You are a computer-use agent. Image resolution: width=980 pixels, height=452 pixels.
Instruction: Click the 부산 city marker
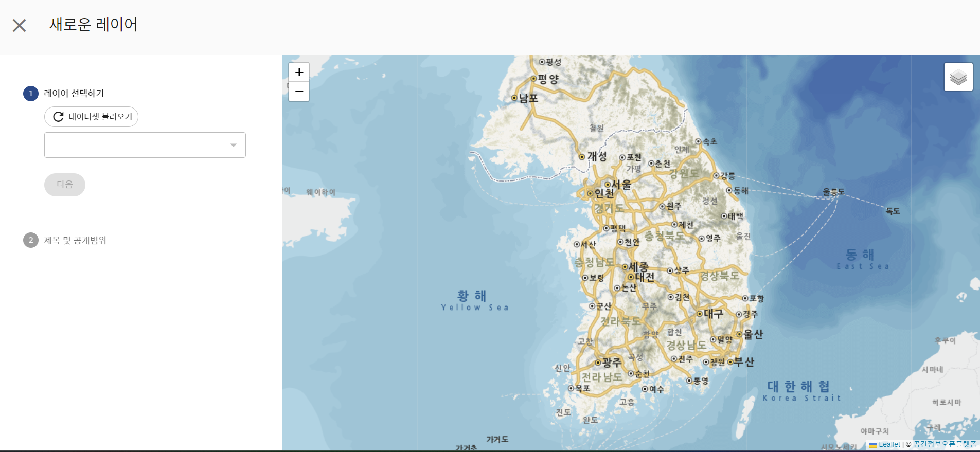[730, 362]
